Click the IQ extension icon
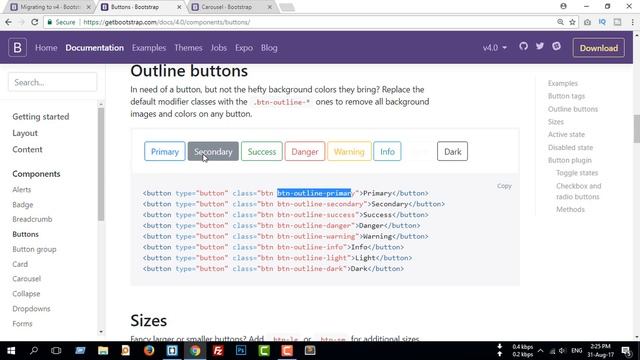Image resolution: width=640 pixels, height=360 pixels. (602, 22)
